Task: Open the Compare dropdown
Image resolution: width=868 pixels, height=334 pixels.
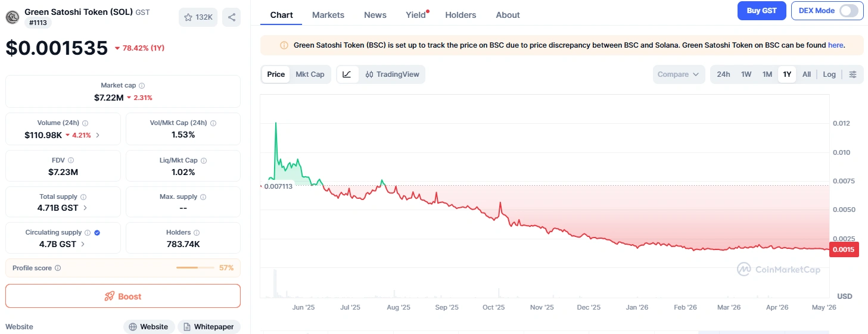Action: (x=678, y=74)
